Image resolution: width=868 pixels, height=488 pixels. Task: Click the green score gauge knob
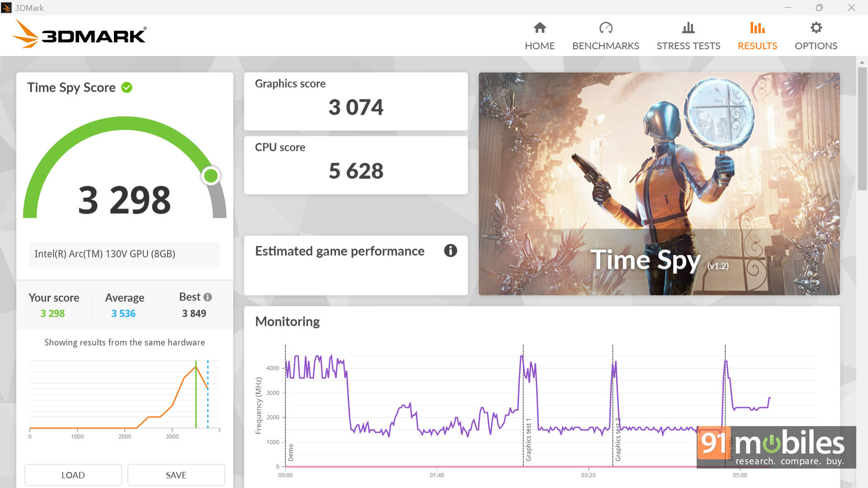pyautogui.click(x=211, y=176)
